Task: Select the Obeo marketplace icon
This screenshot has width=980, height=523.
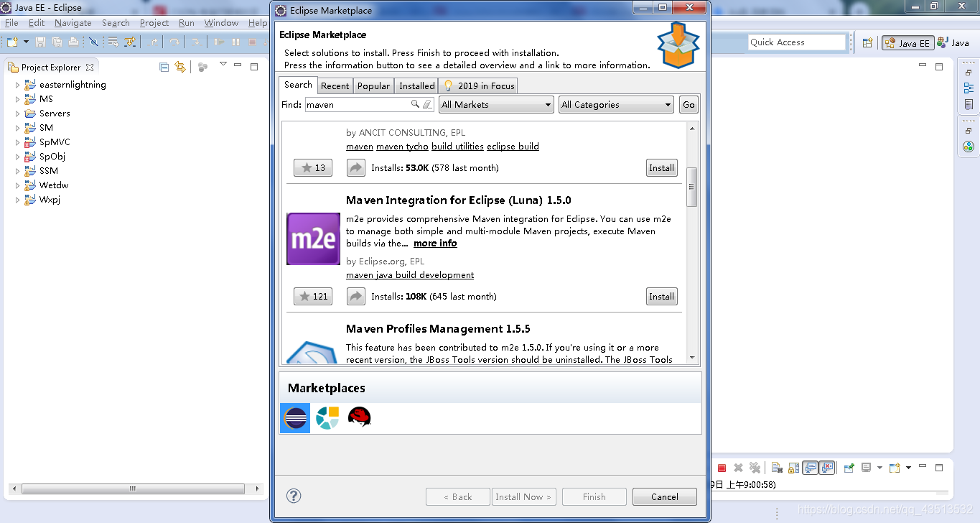Action: click(327, 418)
